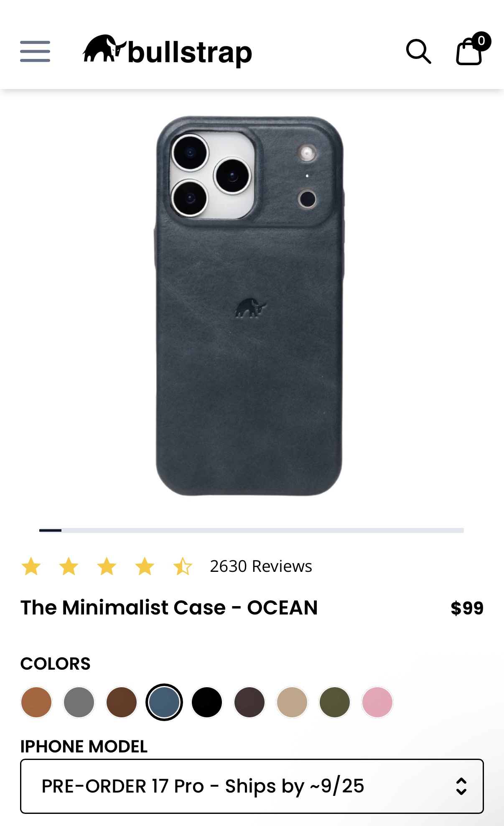Select the dark brown color swatch

click(x=122, y=702)
